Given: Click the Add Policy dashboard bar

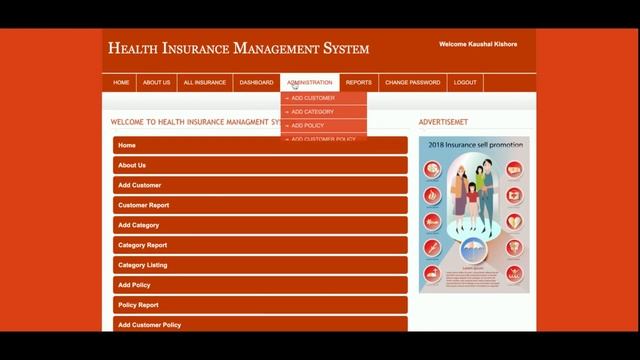Looking at the screenshot, I should tap(260, 285).
